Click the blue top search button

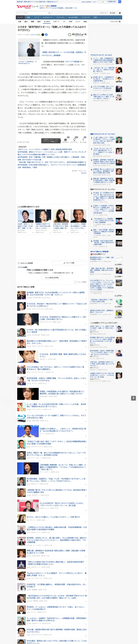pyautogui.click(x=120, y=2)
